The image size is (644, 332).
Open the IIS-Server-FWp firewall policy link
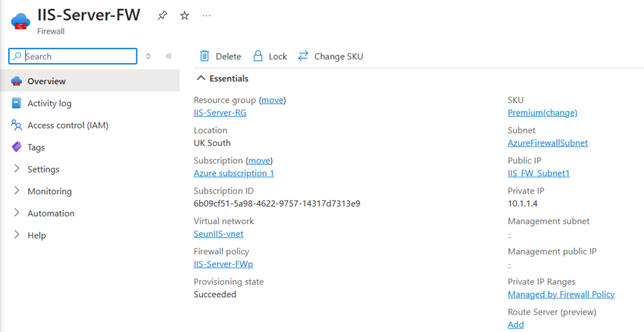point(223,264)
